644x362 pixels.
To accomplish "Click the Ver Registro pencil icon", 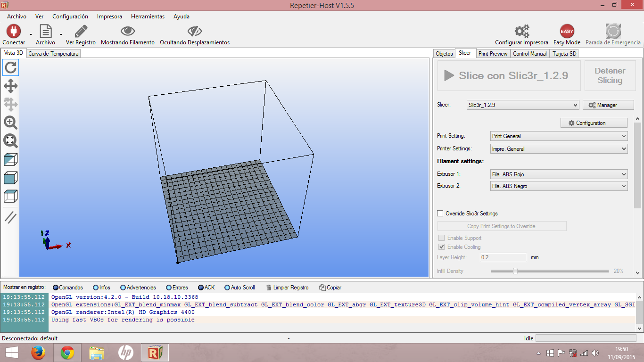I will point(81,32).
